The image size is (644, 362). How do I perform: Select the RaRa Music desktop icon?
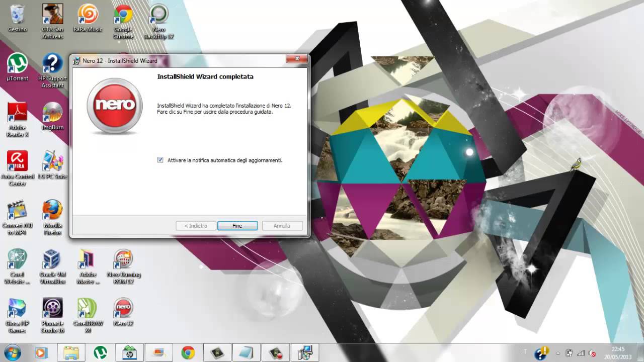(88, 18)
